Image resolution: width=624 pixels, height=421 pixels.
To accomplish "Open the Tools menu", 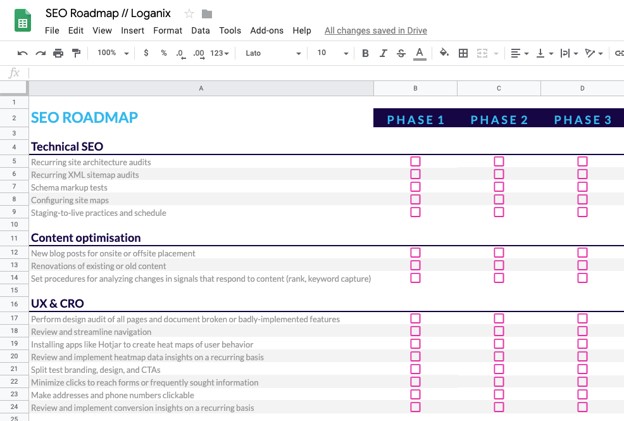I will point(230,31).
